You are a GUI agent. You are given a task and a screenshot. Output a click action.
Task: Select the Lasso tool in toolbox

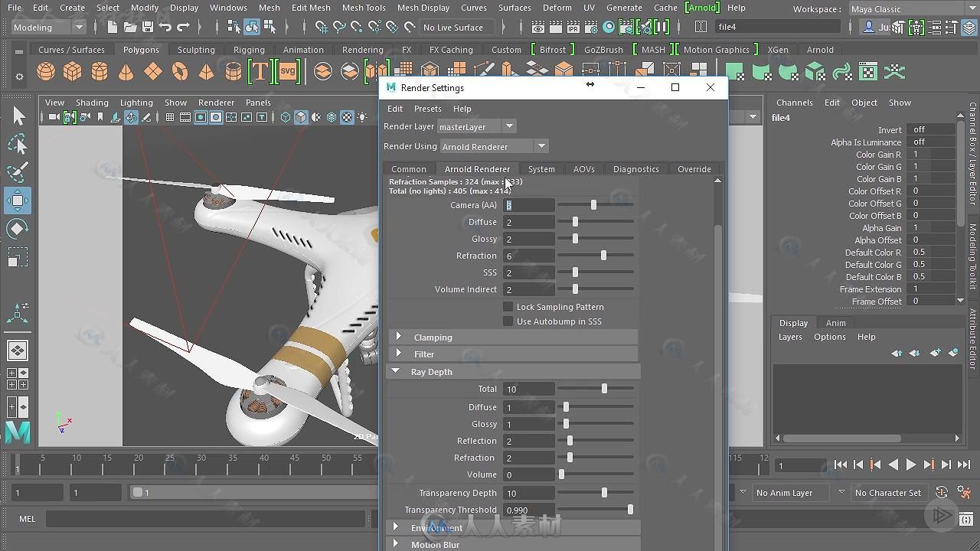[x=18, y=144]
